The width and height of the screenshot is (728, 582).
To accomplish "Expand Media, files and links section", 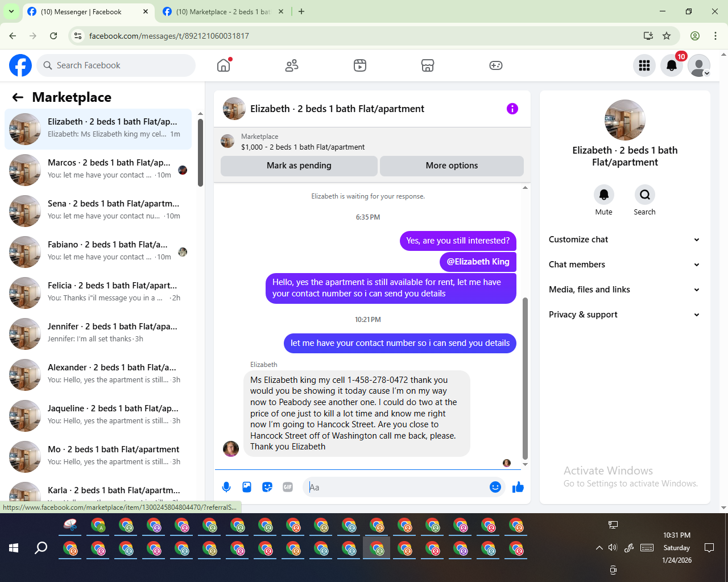I will point(624,290).
